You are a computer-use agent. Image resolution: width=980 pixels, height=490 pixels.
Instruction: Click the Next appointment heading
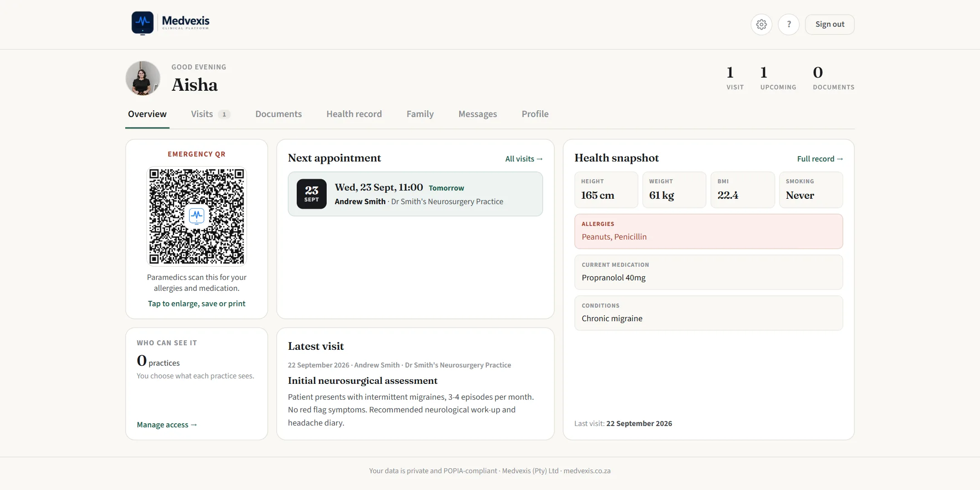coord(334,158)
